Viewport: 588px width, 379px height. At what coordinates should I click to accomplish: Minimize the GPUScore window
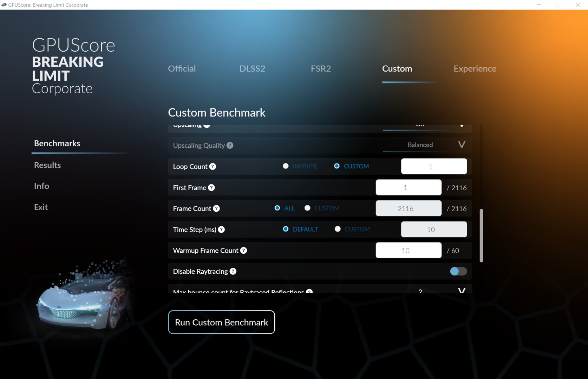tap(538, 5)
